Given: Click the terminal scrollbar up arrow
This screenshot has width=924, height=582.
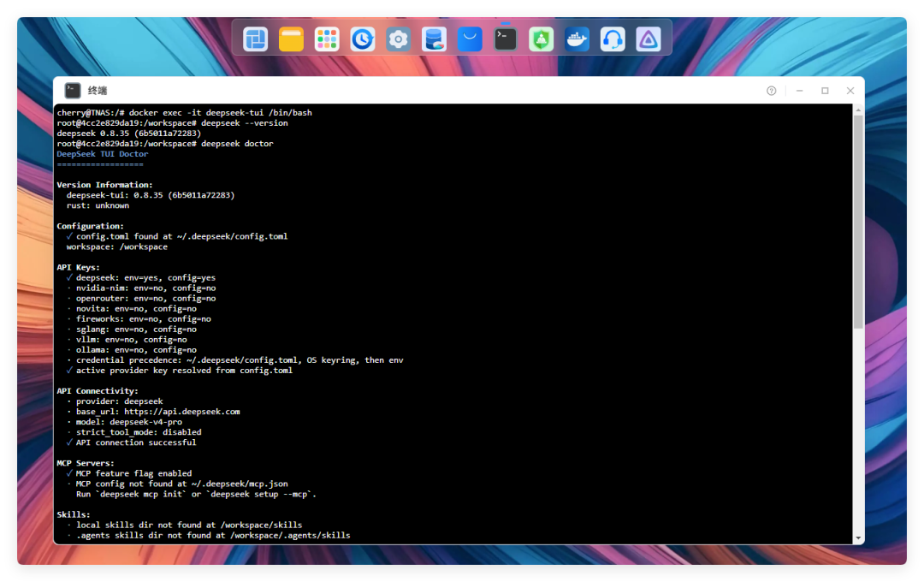Looking at the screenshot, I should tap(859, 110).
